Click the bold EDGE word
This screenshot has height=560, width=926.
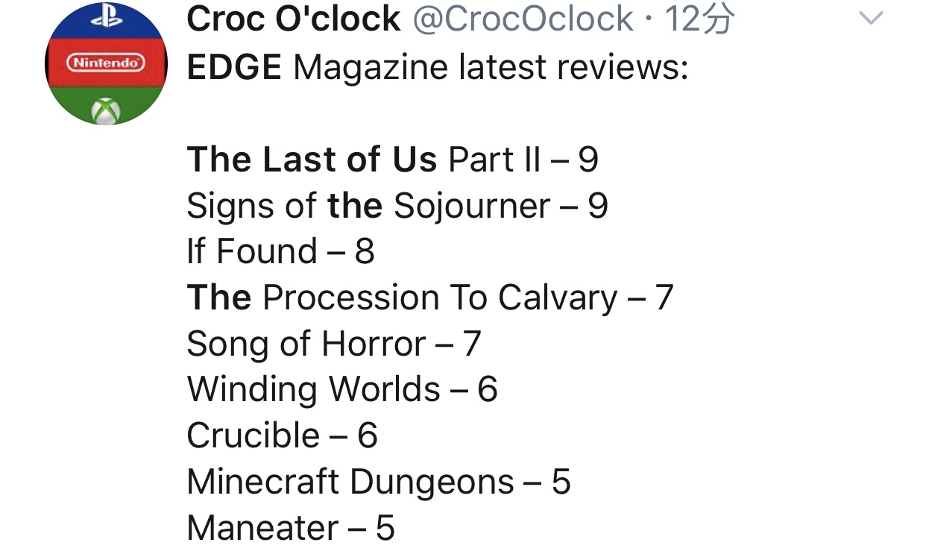pos(234,67)
